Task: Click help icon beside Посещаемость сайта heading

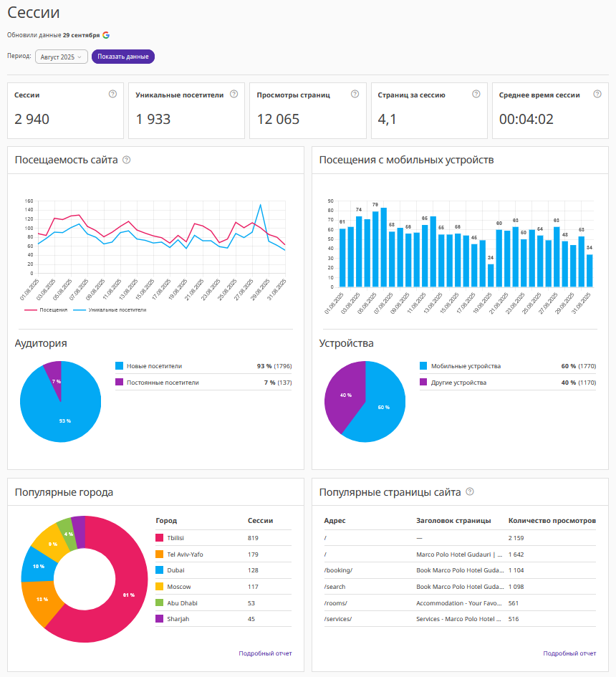Action: click(x=126, y=160)
